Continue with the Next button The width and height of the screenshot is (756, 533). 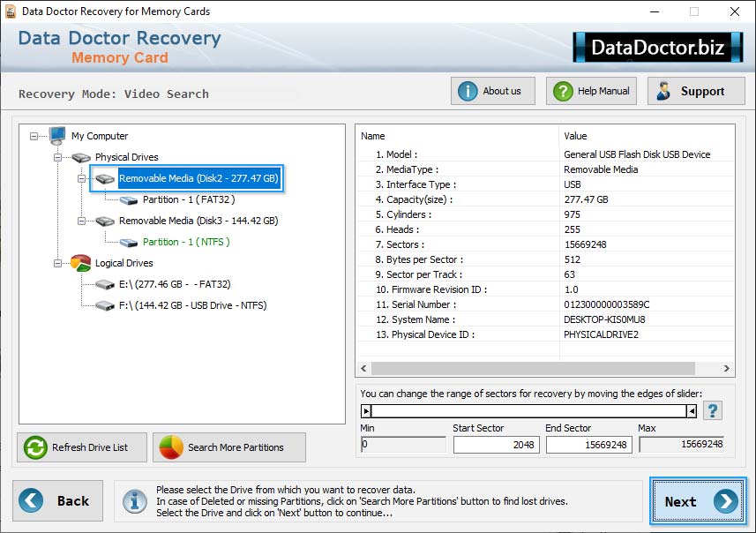[698, 501]
